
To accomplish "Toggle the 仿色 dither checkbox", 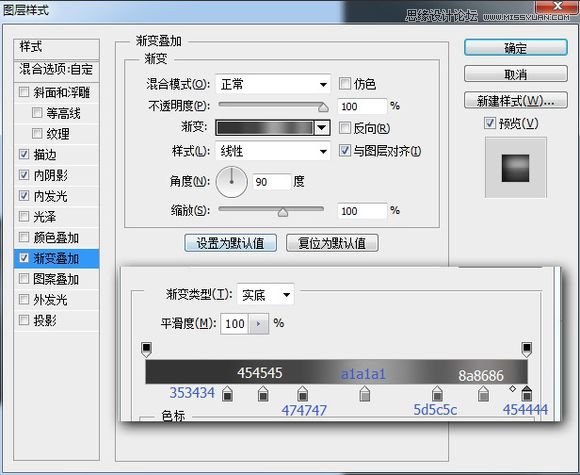I will pos(345,84).
